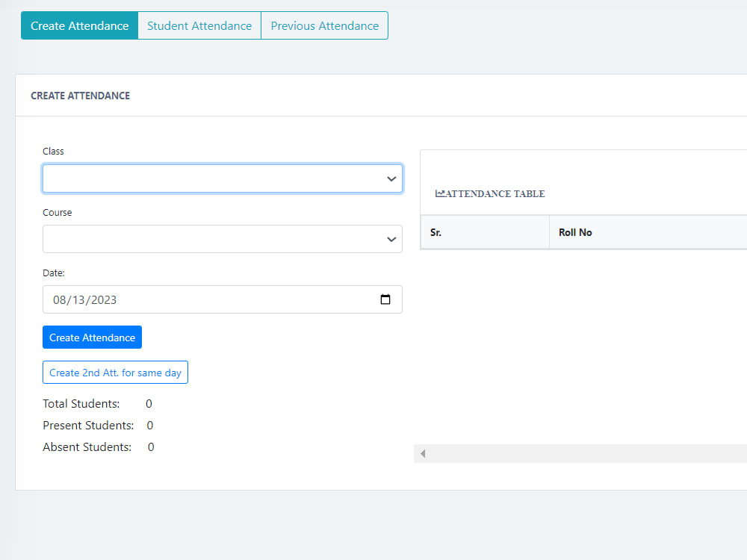747x560 pixels.
Task: Switch to the Previous Attendance tab
Action: coord(324,25)
